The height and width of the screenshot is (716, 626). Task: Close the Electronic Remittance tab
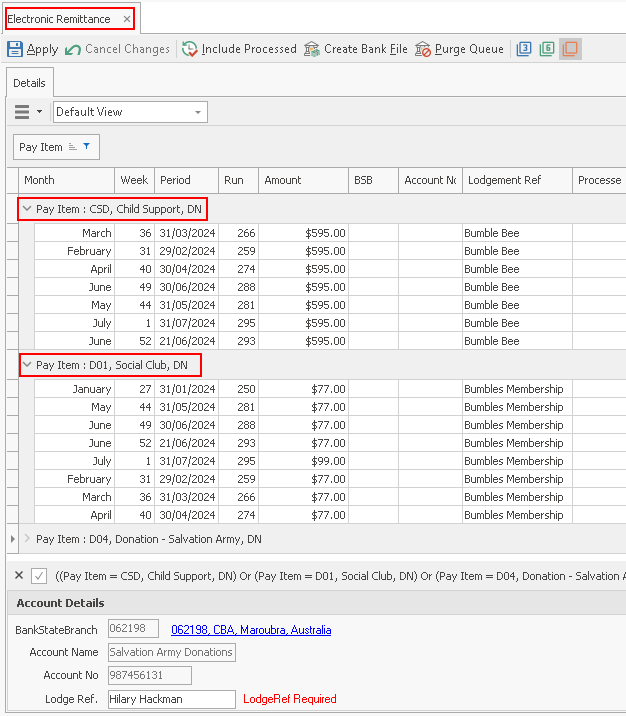[x=126, y=19]
